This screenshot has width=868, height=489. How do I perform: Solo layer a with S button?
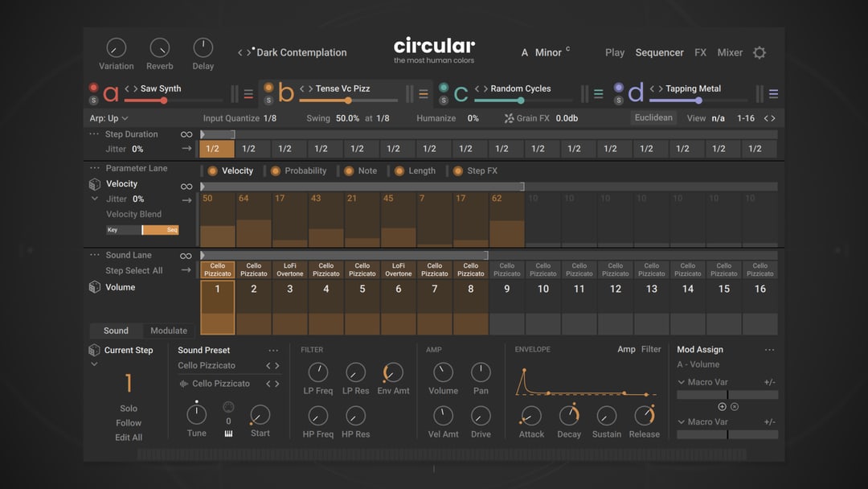(94, 101)
